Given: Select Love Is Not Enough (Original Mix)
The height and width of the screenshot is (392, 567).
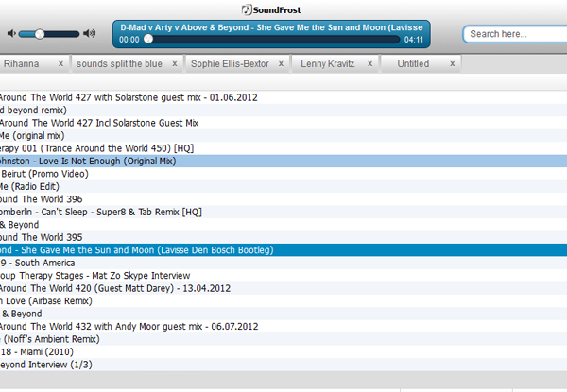Looking at the screenshot, I should point(283,162).
